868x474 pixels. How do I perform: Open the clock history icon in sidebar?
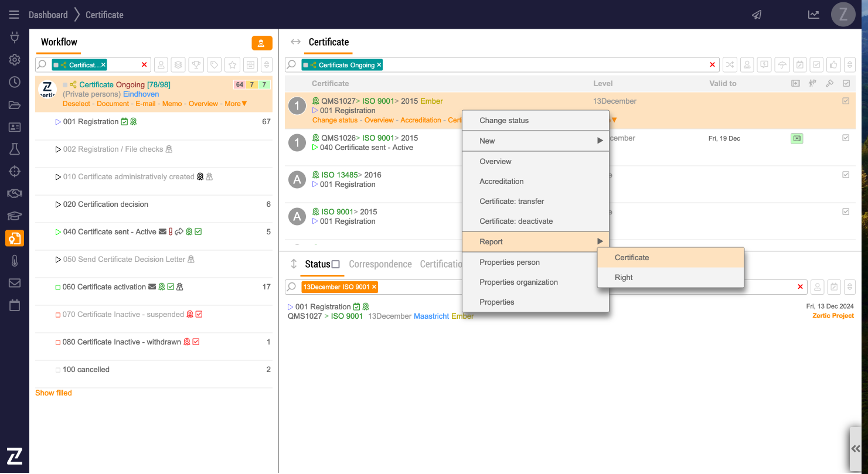(15, 82)
